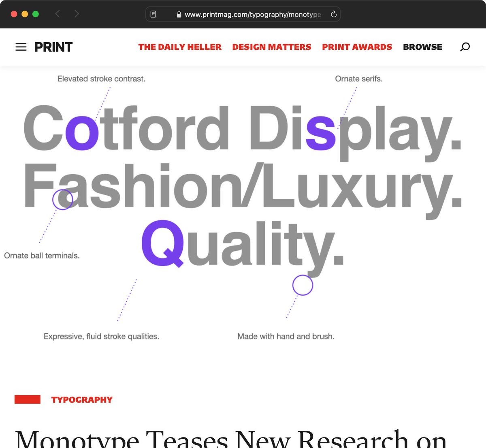
Task: Click 'Expressive, fluid stroke qualities.' caption
Action: [101, 336]
